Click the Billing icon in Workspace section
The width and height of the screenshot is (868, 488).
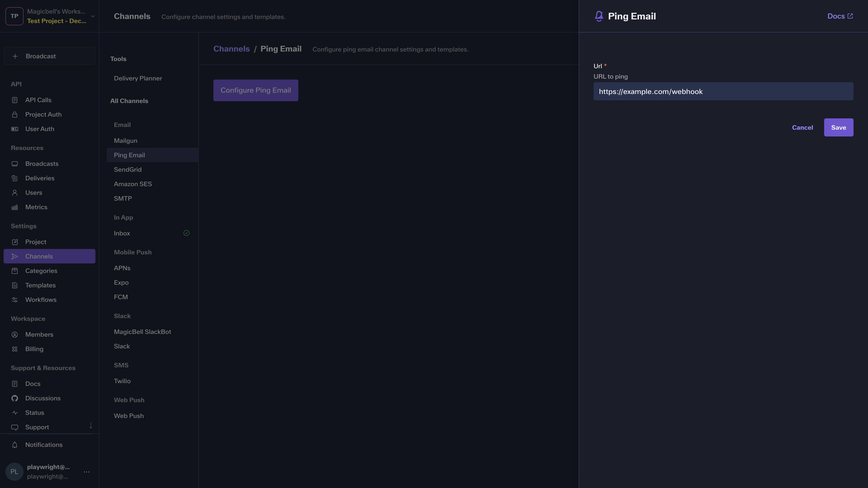point(14,349)
